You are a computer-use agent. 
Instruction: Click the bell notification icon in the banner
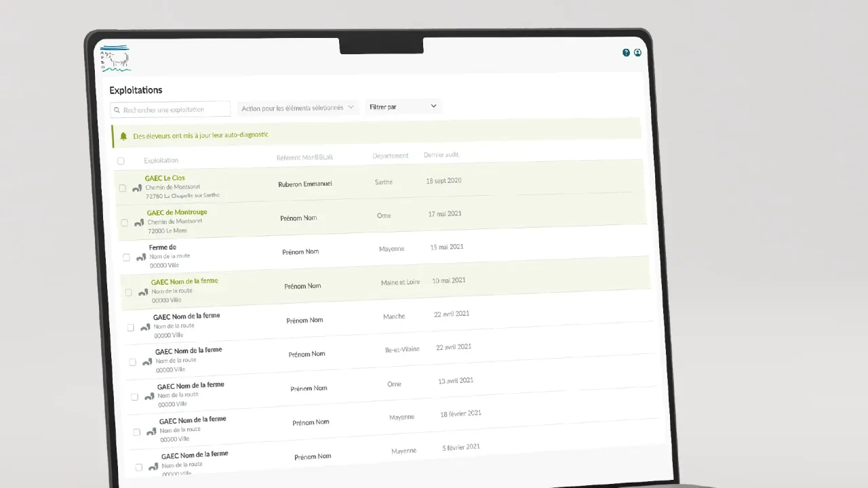point(123,136)
